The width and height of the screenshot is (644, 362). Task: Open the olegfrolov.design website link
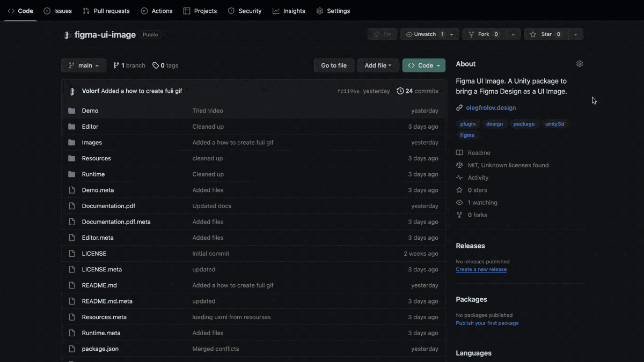491,108
